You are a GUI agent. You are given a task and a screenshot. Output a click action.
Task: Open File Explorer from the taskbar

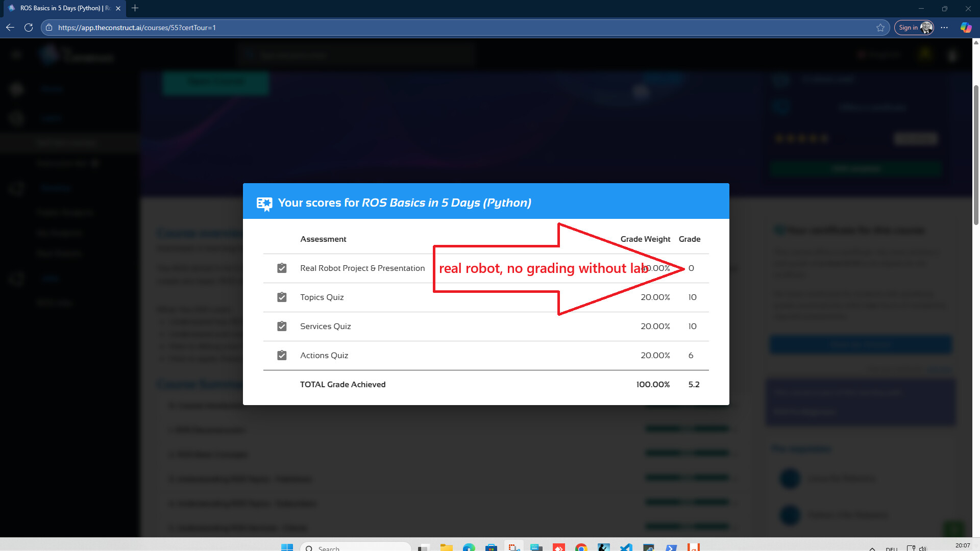[447, 547]
